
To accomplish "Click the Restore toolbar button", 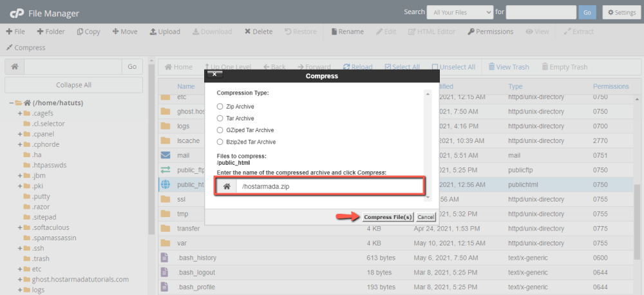I will [301, 32].
